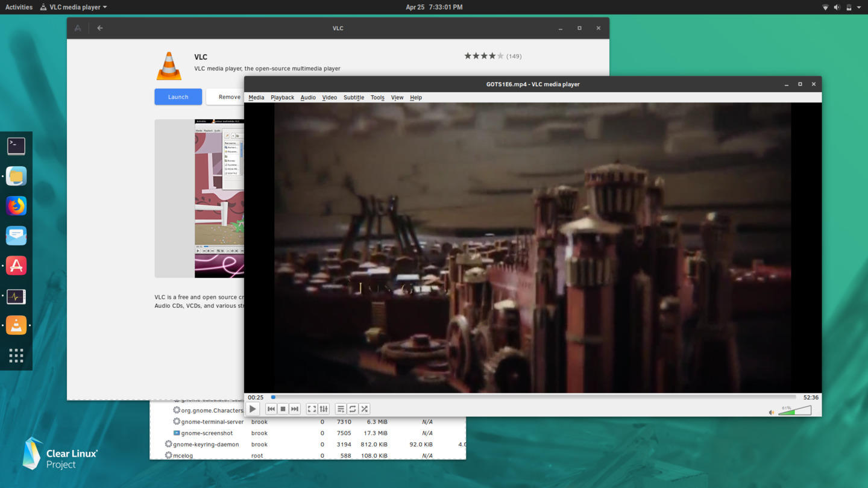868x488 pixels.
Task: Launch Firefox from the dock
Action: pos(16,206)
